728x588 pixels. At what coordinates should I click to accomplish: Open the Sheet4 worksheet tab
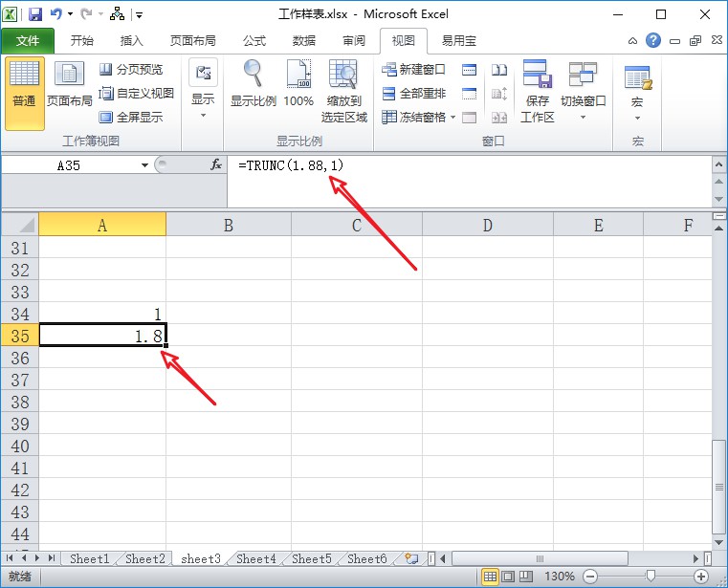coord(255,558)
